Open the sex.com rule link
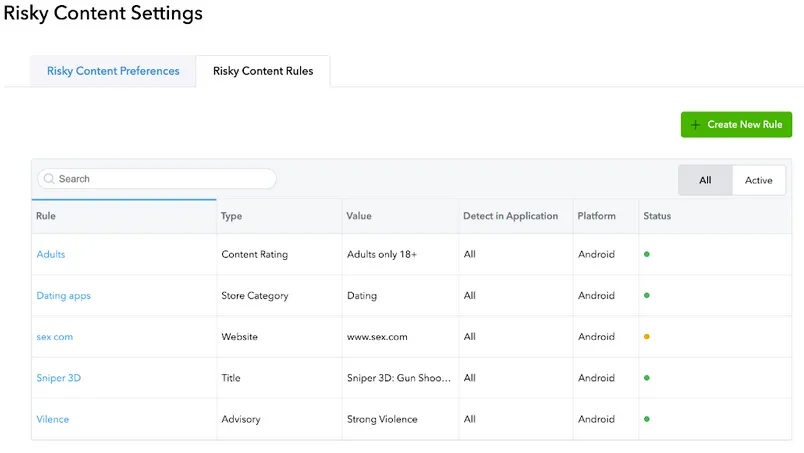 [54, 337]
